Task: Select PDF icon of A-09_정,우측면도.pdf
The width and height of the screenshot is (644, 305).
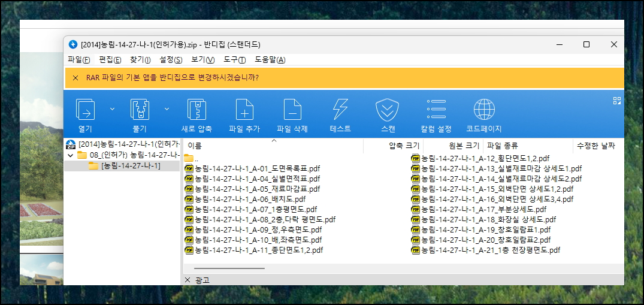Action: click(189, 229)
